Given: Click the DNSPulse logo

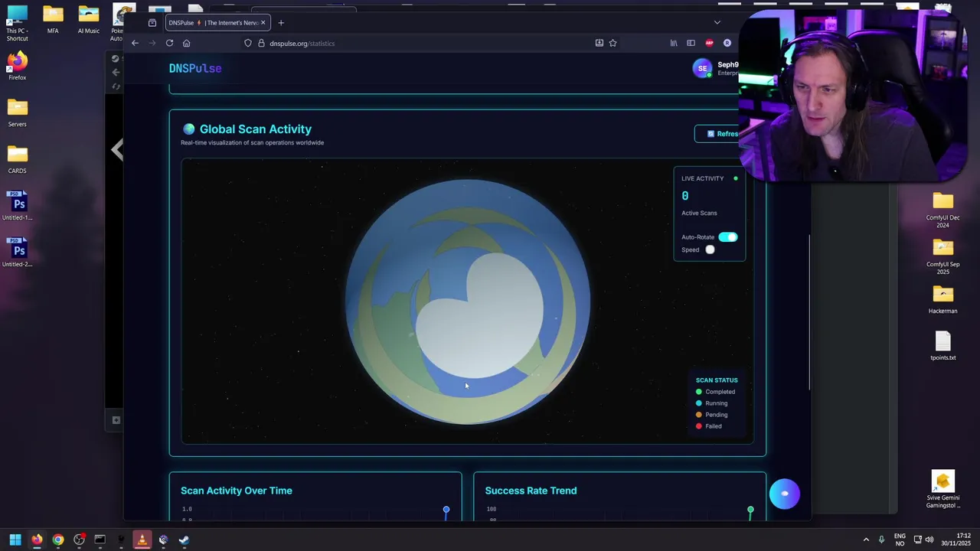Looking at the screenshot, I should [195, 68].
